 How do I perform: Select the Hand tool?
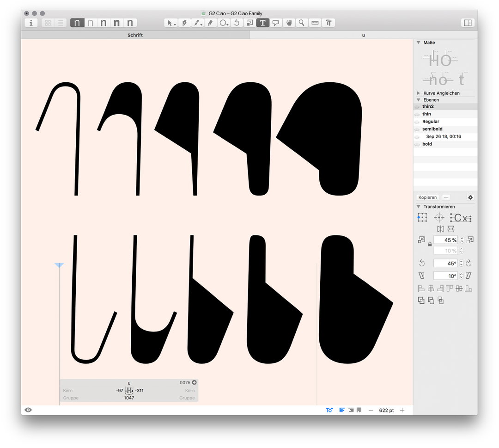click(x=289, y=23)
